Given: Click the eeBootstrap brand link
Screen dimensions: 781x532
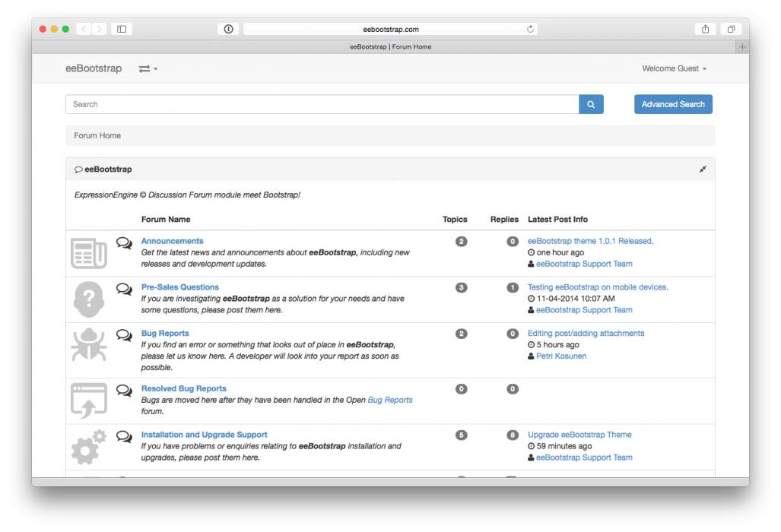Looking at the screenshot, I should [94, 68].
